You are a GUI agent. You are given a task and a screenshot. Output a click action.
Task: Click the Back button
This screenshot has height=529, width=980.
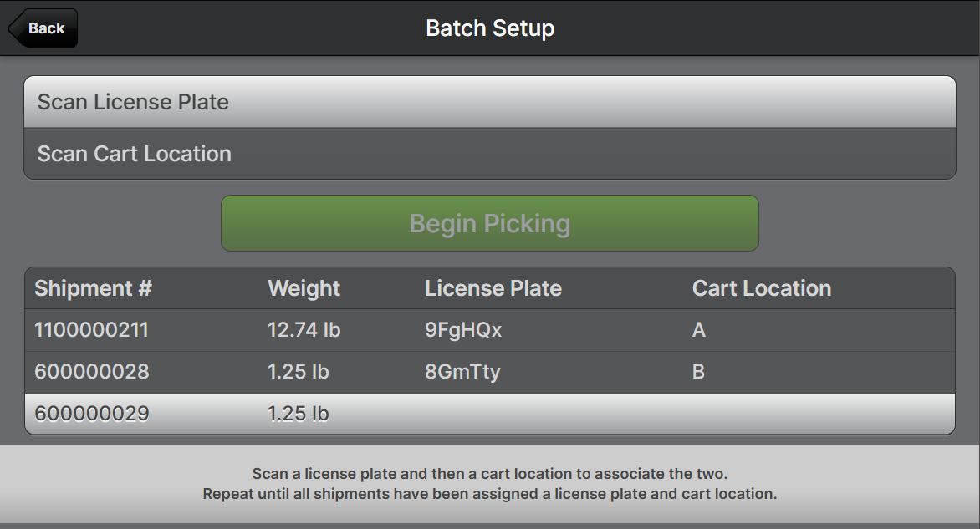[43, 28]
